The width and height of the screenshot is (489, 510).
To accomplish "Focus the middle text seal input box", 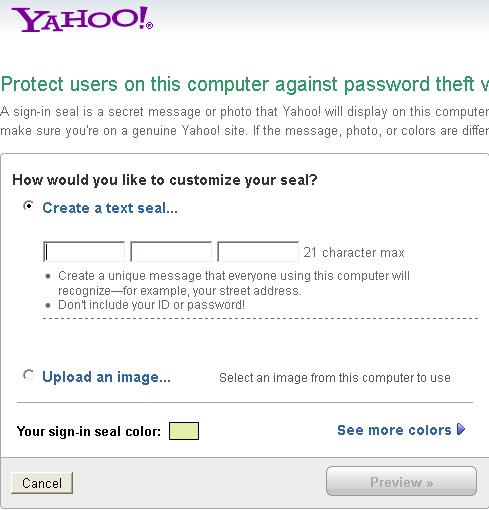I will tap(171, 252).
